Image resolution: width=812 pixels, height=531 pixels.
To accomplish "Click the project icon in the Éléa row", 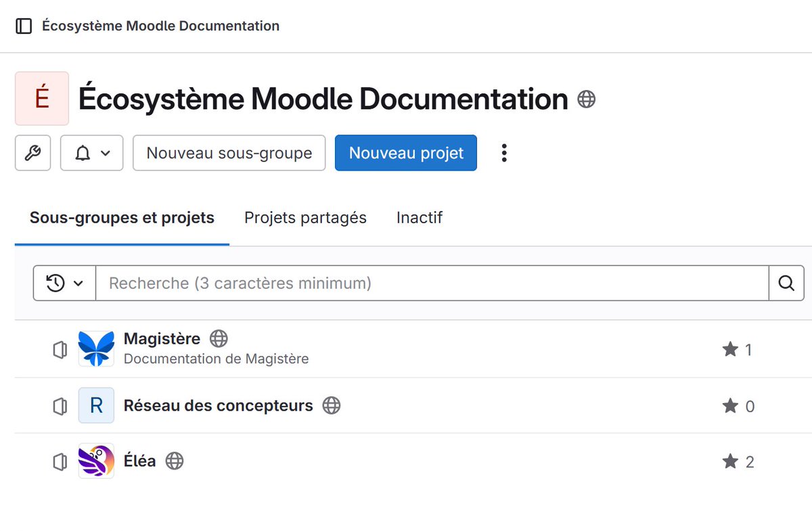I will 60,461.
